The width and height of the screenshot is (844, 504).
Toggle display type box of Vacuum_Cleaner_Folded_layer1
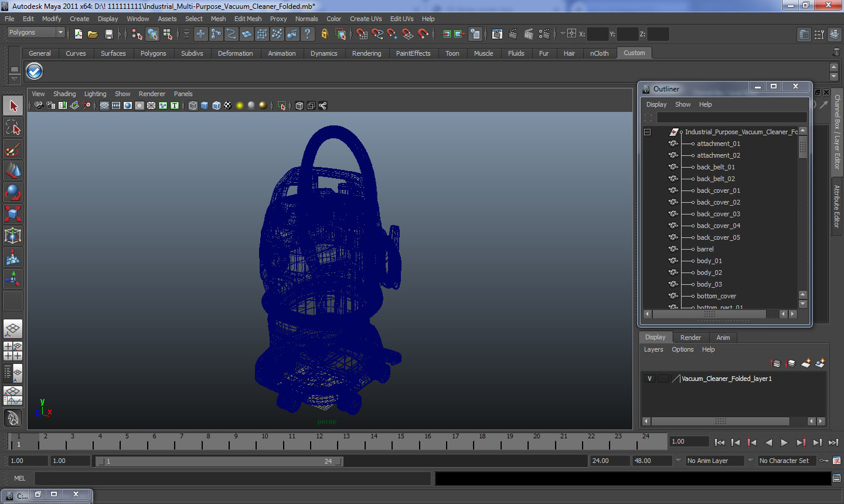coord(663,379)
